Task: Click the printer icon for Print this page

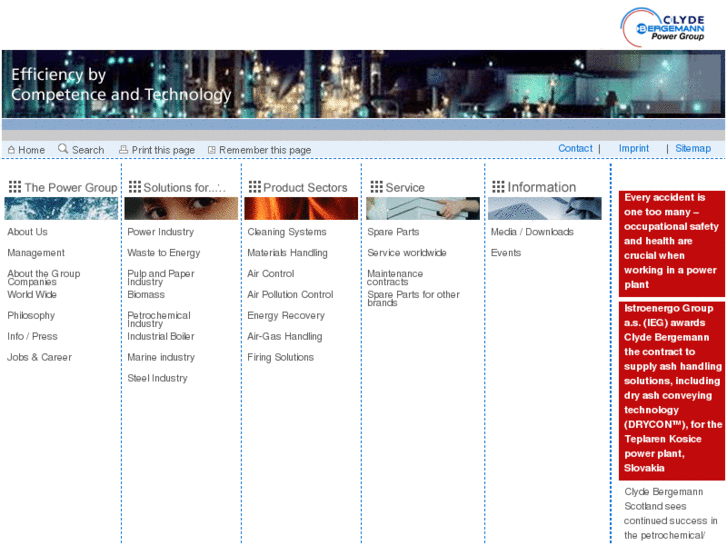Action: [123, 149]
